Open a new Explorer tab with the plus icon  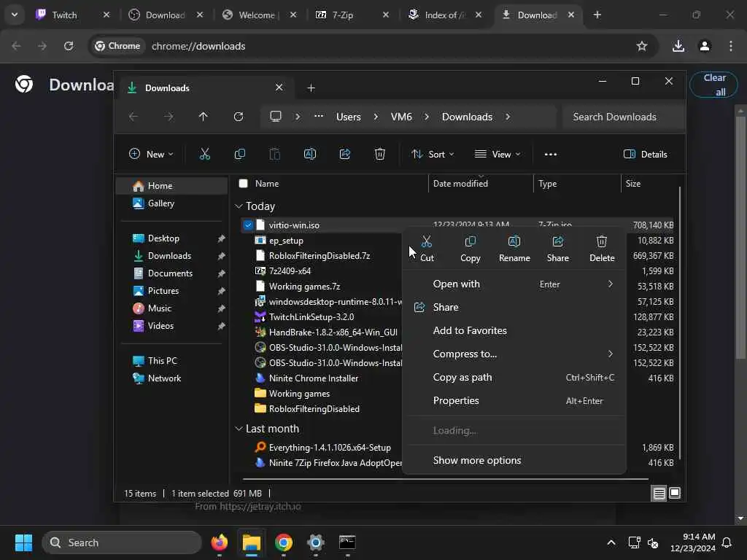(x=311, y=88)
